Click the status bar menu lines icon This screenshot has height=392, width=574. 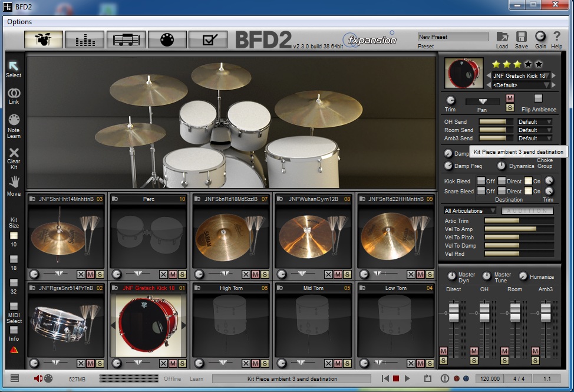[15, 378]
